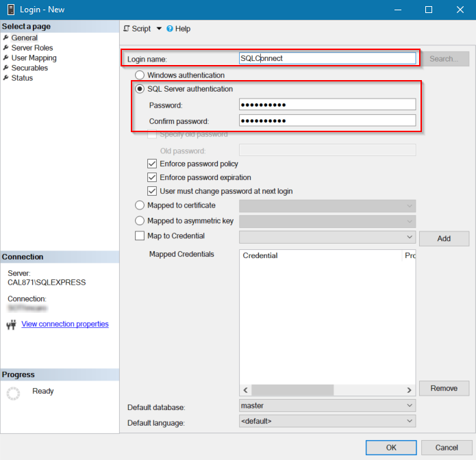Image resolution: width=476 pixels, height=460 pixels.
Task: Open View connection properties link
Action: pyautogui.click(x=64, y=324)
